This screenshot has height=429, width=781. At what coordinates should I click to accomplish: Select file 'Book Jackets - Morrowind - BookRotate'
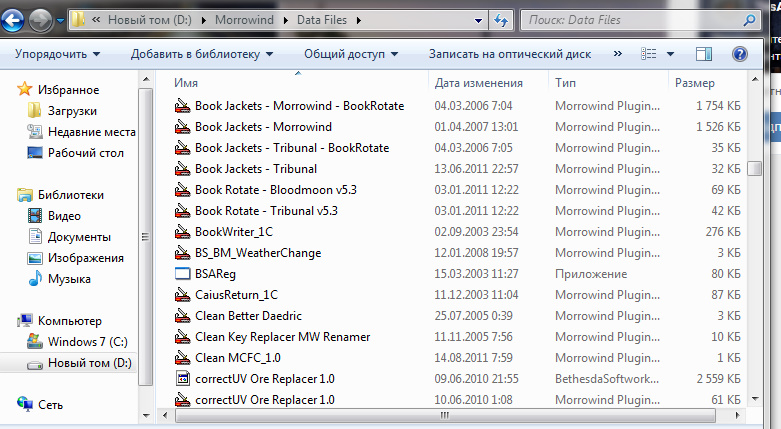pos(299,106)
